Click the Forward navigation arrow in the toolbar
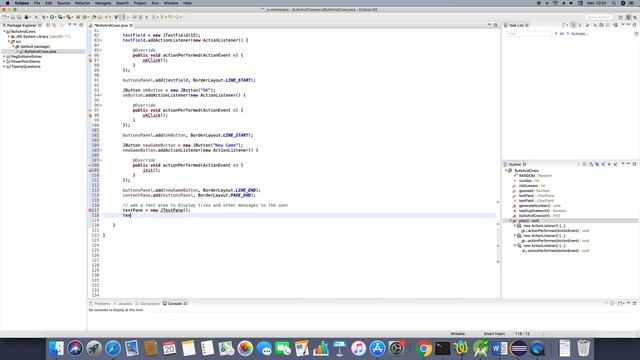This screenshot has height=360, width=640. click(177, 17)
